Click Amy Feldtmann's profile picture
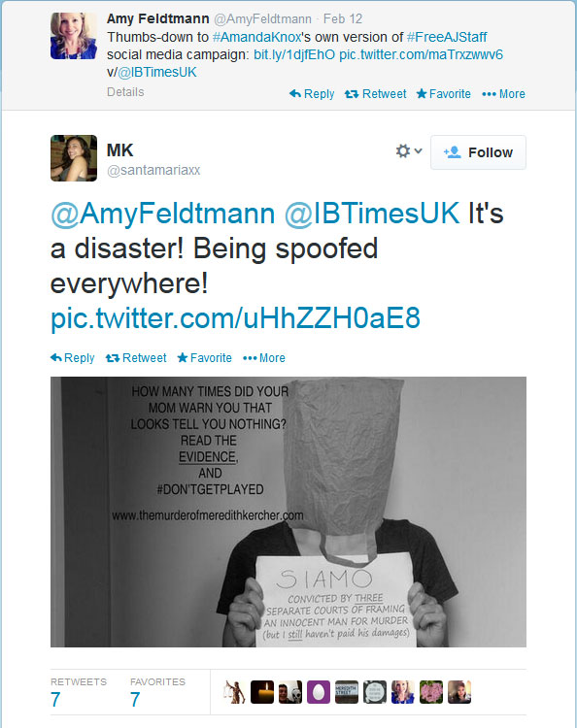577x728 pixels. 74,36
